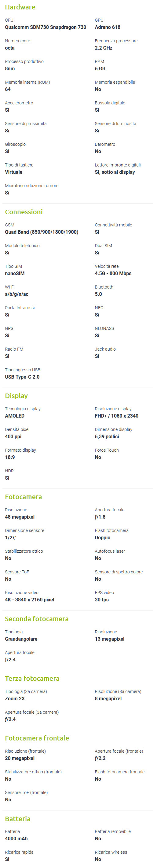
Task: Select the Connessioni section heading
Action: click(24, 212)
